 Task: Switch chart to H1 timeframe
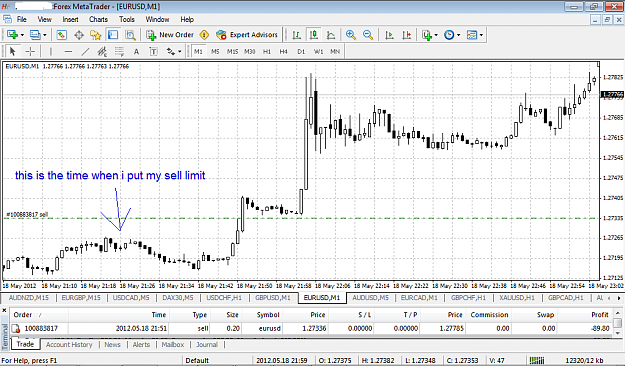pyautogui.click(x=267, y=51)
